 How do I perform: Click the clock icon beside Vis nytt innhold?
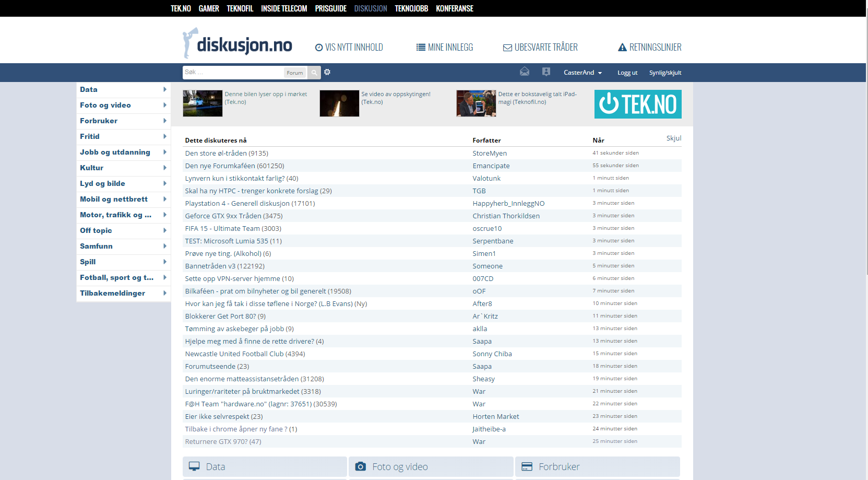click(319, 48)
